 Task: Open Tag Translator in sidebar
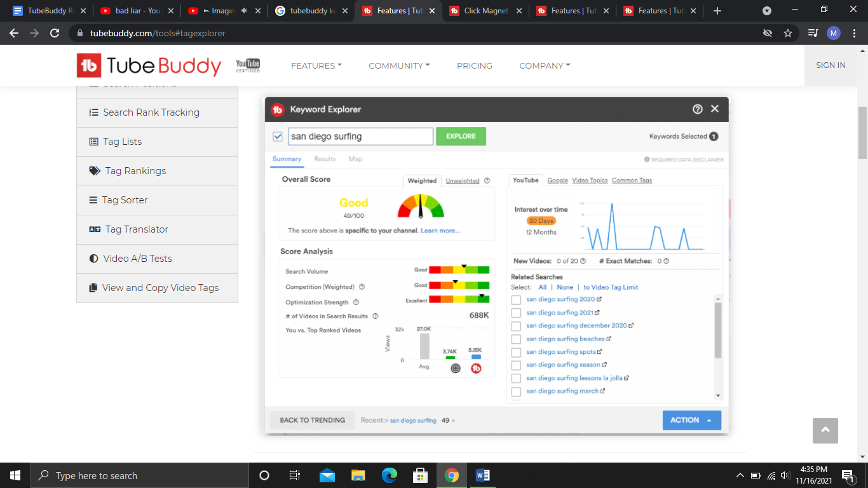pyautogui.click(x=157, y=229)
